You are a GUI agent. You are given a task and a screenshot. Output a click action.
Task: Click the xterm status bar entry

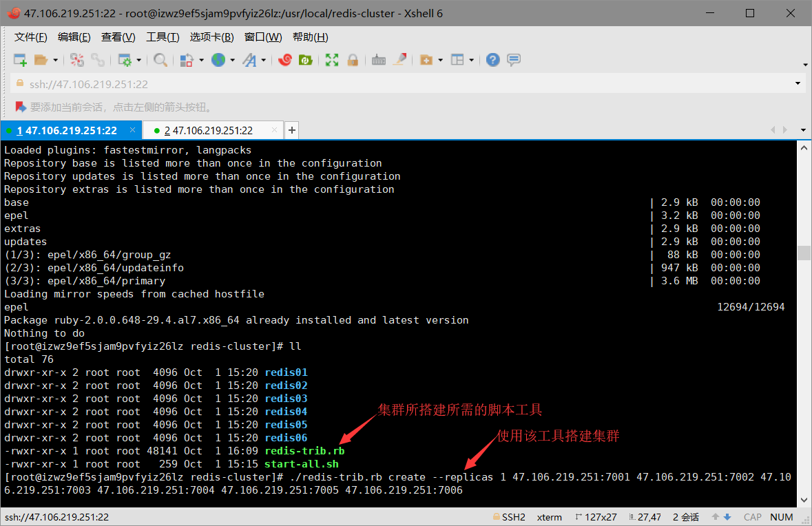[550, 516]
